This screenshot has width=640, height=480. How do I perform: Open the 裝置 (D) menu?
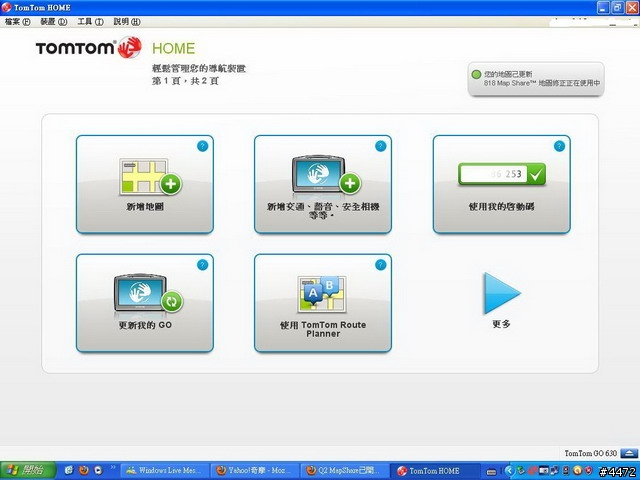point(53,22)
